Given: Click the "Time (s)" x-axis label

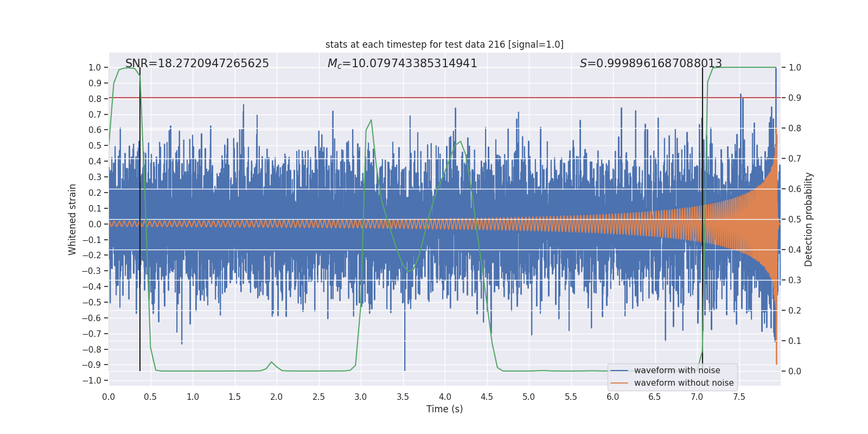Looking at the screenshot, I should [x=444, y=409].
